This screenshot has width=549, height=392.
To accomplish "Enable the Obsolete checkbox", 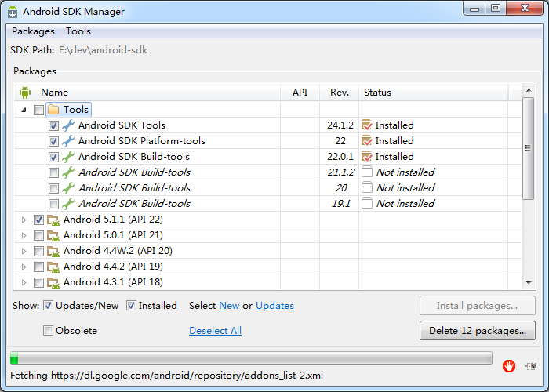I will click(x=48, y=330).
